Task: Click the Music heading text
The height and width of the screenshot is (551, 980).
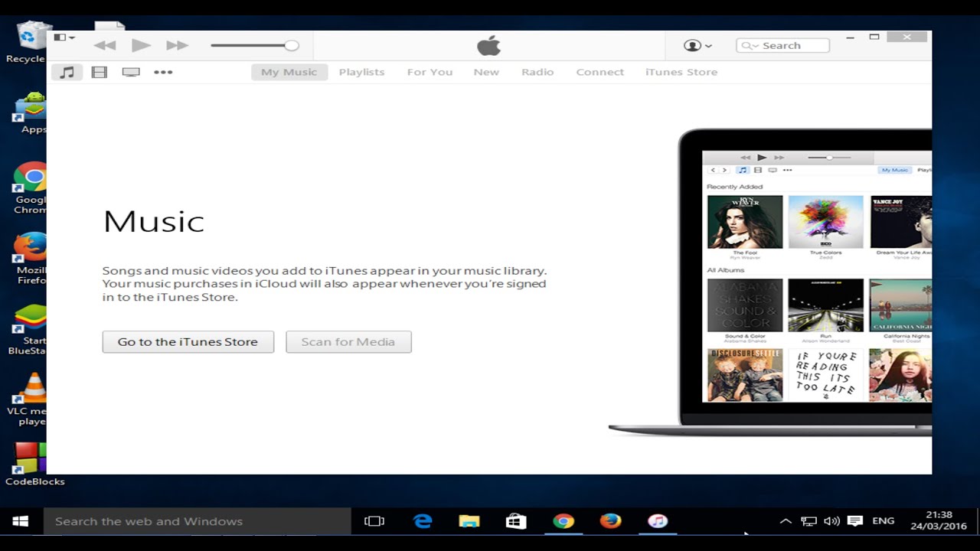Action: [154, 222]
